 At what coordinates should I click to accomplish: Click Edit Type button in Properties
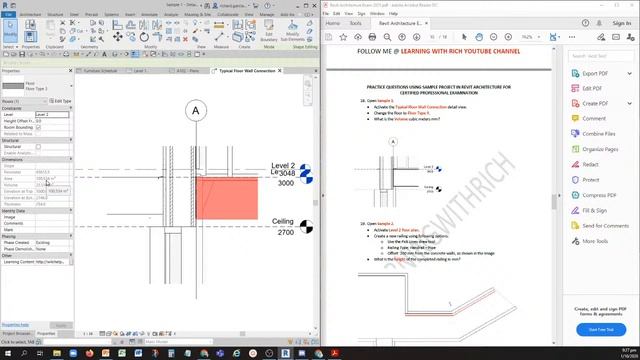pyautogui.click(x=60, y=101)
